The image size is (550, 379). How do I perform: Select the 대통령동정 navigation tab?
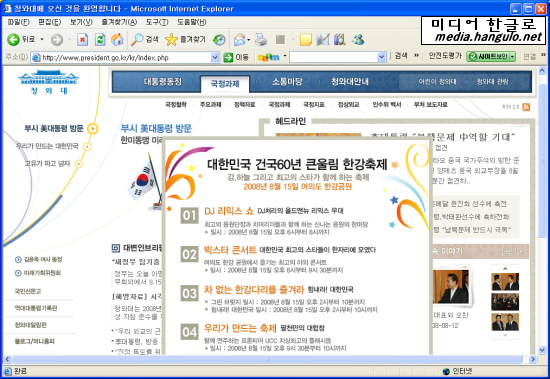pyautogui.click(x=163, y=82)
